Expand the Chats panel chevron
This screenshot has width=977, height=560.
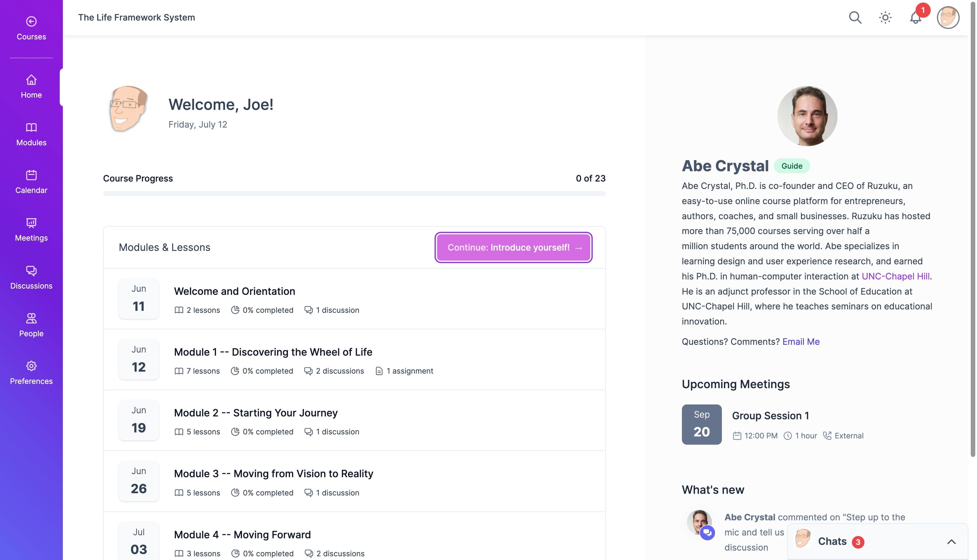tap(951, 541)
